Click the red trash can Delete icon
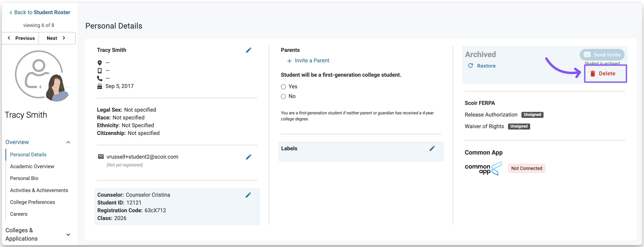Screen dimensions: 644x247 [593, 74]
